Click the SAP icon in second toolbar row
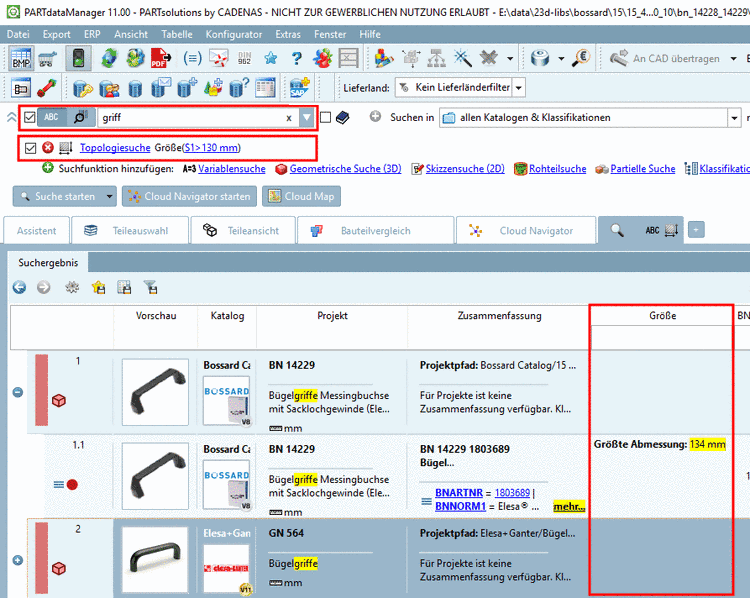Screen dimensions: 750x598 pyautogui.click(x=297, y=88)
